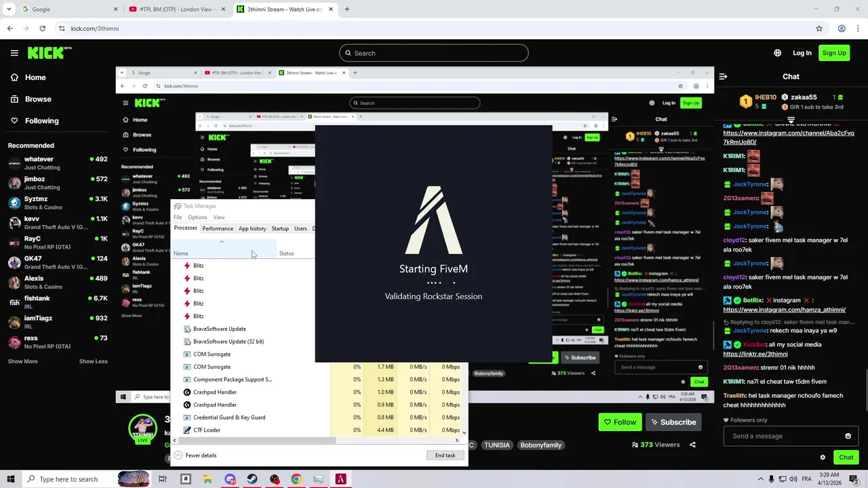Open the View menu in Task Manager
Image resolution: width=868 pixels, height=488 pixels.
(x=219, y=218)
